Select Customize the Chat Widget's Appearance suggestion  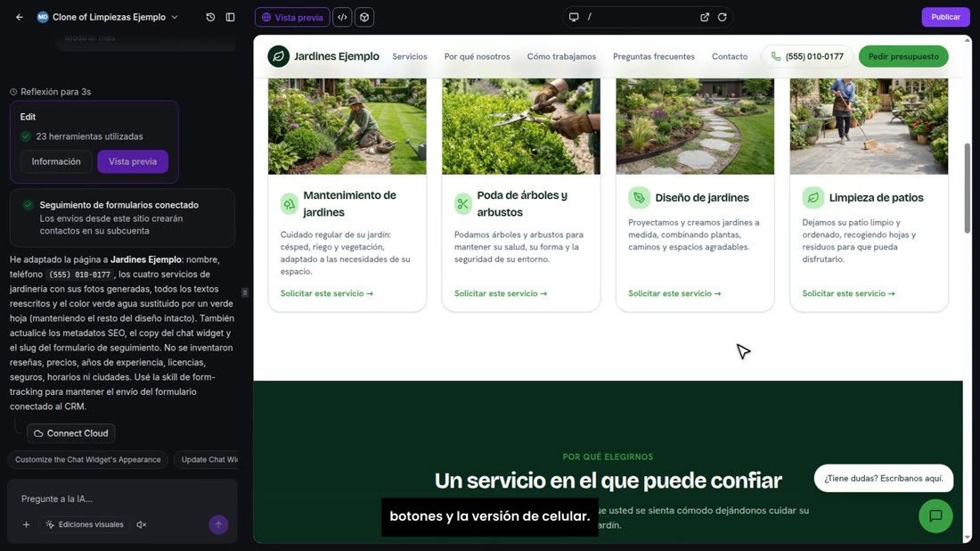pyautogui.click(x=87, y=460)
